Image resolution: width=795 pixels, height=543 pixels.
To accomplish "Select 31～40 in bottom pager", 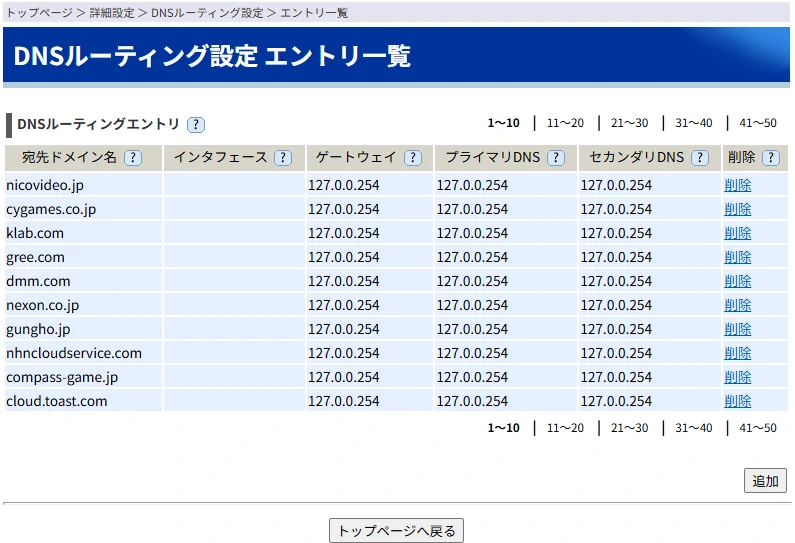I will point(693,428).
